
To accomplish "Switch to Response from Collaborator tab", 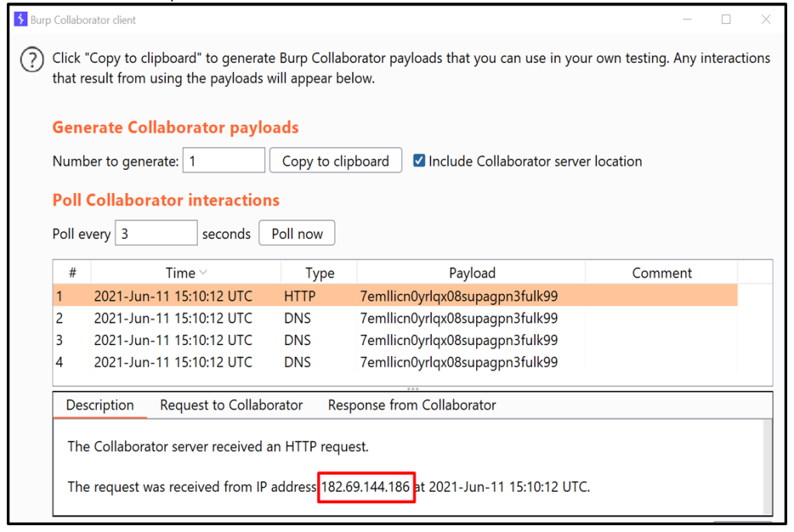I will coord(412,406).
